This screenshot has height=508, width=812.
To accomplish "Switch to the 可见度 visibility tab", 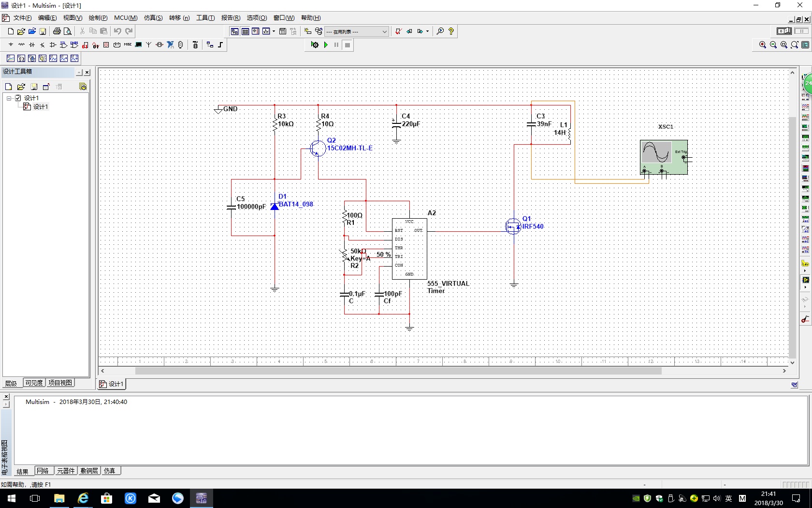I will pos(34,383).
